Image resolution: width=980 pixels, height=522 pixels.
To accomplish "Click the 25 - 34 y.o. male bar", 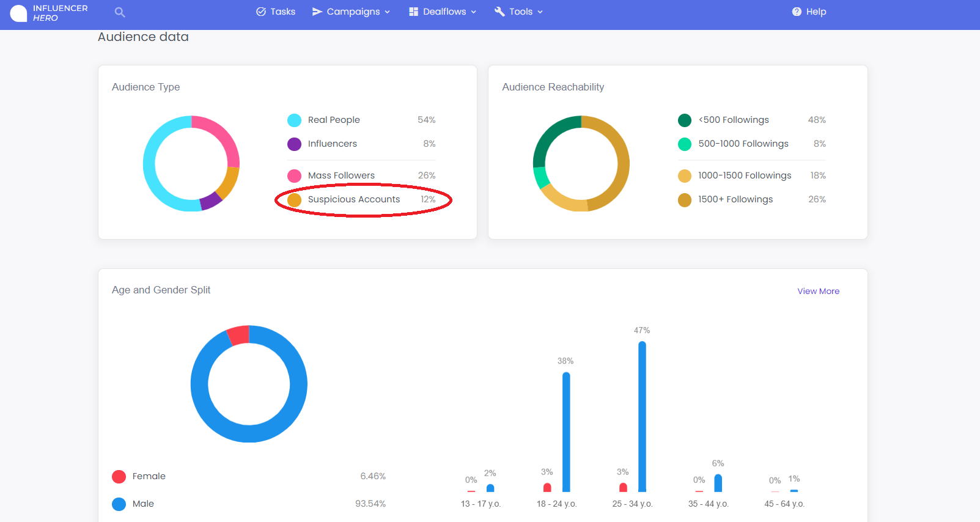I will pos(642,416).
